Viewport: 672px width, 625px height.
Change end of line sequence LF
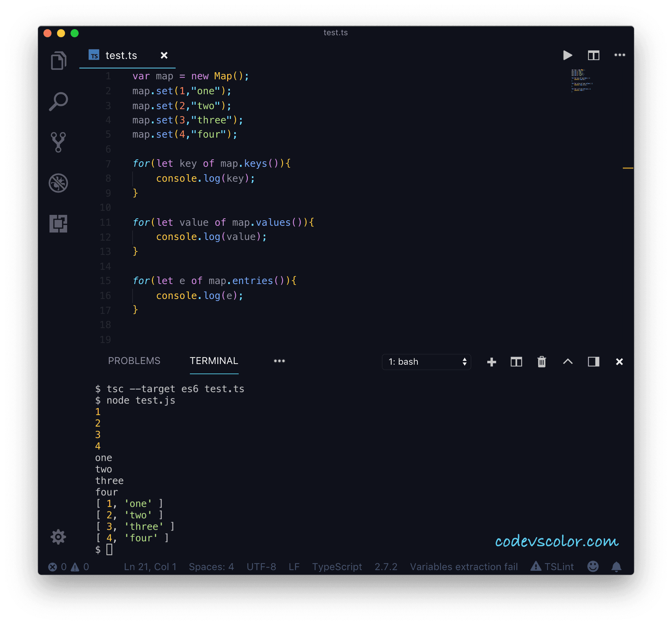pyautogui.click(x=294, y=567)
